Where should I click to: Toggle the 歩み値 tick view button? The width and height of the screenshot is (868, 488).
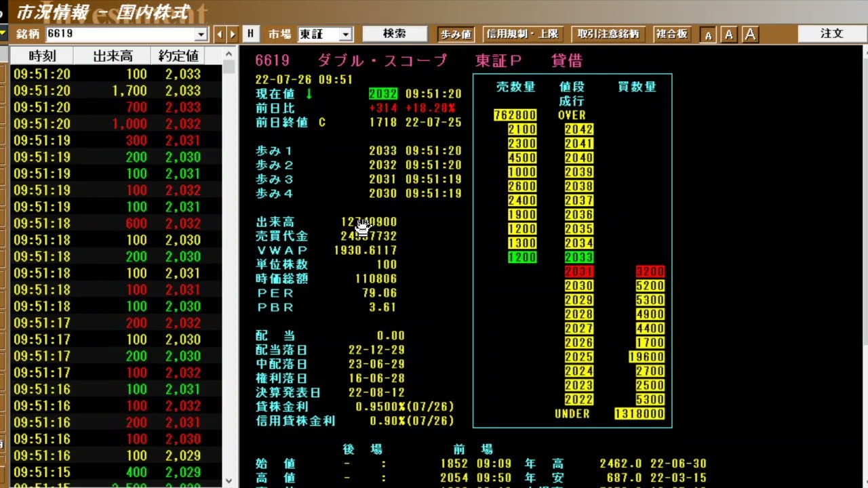(x=456, y=34)
